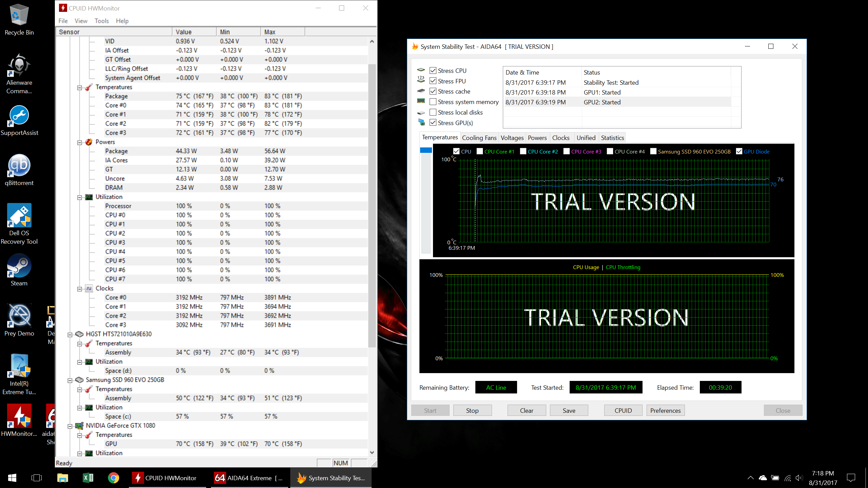The image size is (868, 488).
Task: Click Stop button in AIDA64
Action: (472, 410)
